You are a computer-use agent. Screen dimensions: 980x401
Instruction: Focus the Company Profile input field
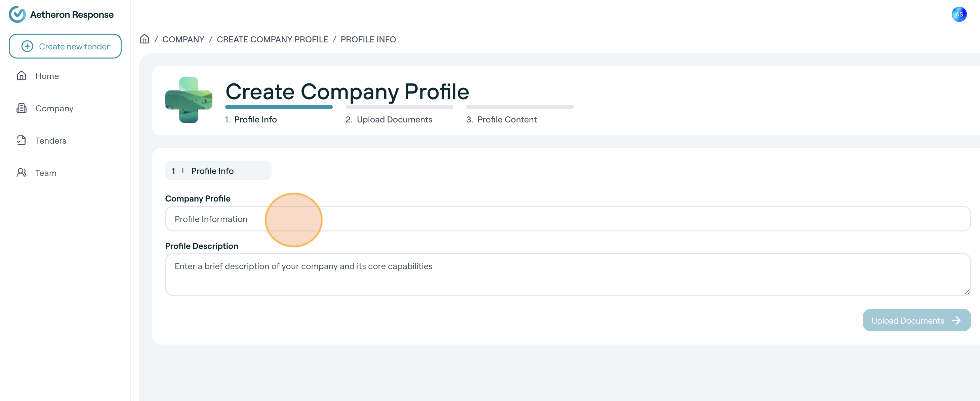coord(568,219)
